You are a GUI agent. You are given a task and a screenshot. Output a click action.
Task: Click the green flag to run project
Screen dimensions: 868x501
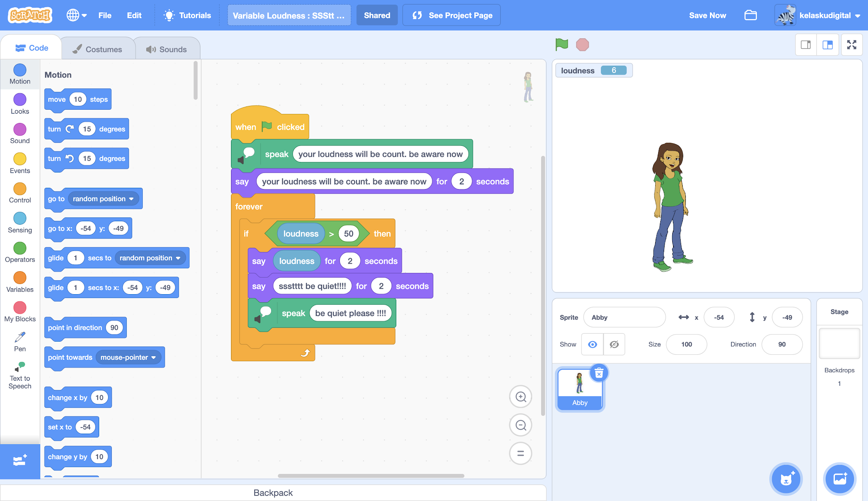coord(562,44)
